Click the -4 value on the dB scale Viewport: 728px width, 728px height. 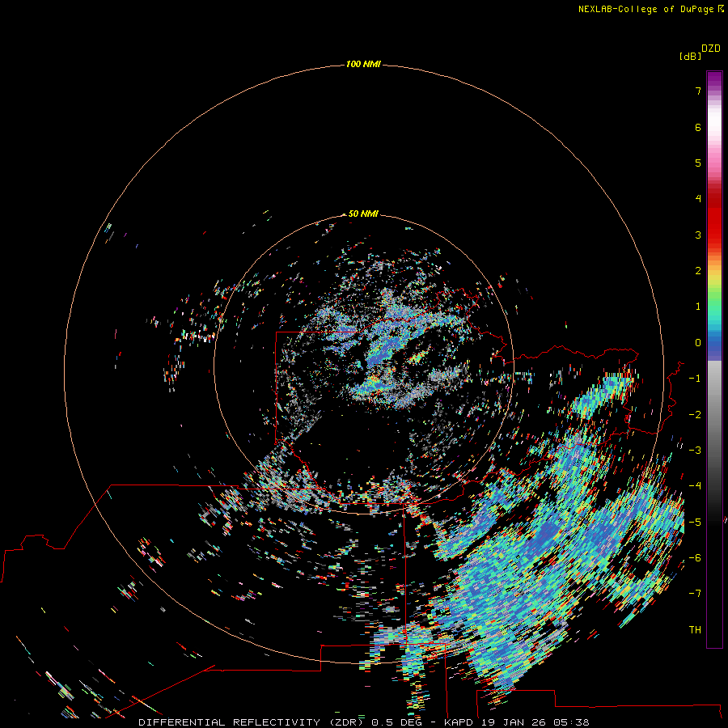(695, 486)
